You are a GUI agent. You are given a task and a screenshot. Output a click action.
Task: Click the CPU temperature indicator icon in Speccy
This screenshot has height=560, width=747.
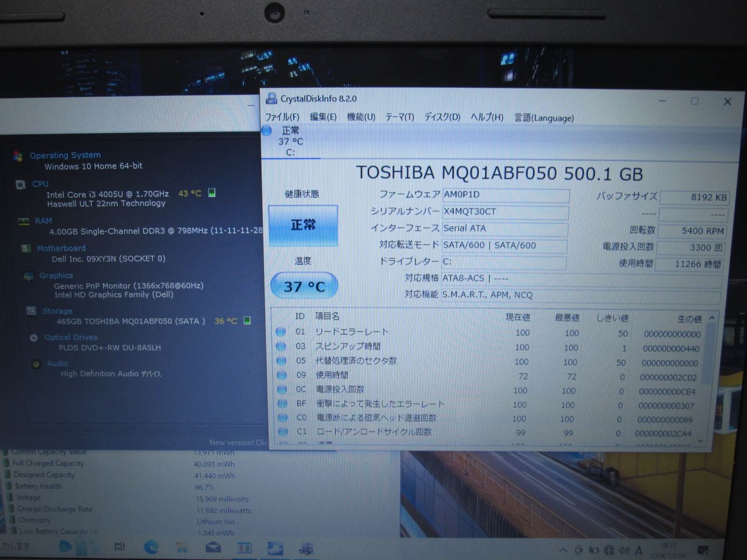211,193
